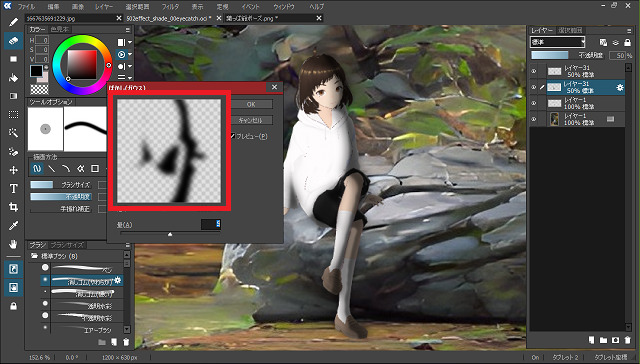The width and height of the screenshot is (640, 364).
Task: Select the Move tool with four arrows
Action: [13, 170]
